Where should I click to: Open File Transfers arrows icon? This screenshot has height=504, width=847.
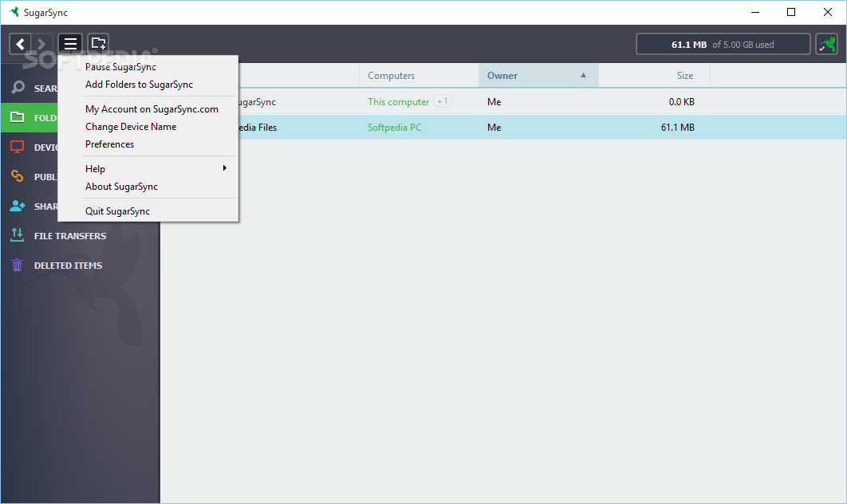click(x=18, y=235)
